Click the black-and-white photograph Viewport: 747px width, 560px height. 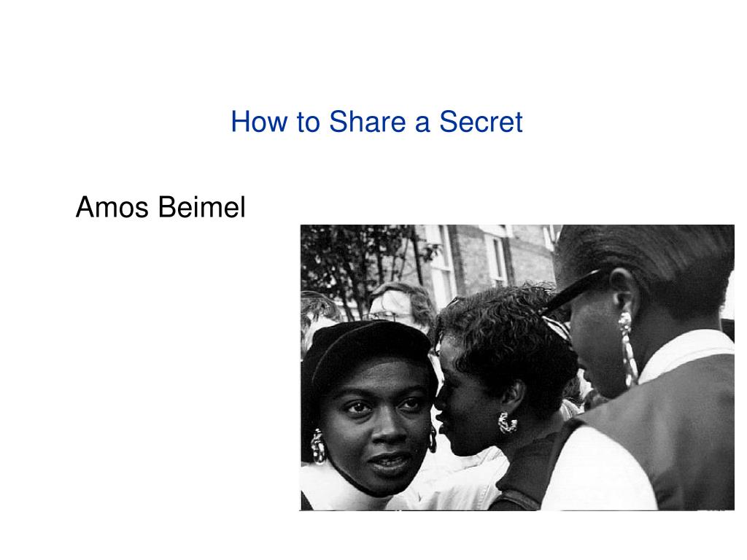[517, 367]
